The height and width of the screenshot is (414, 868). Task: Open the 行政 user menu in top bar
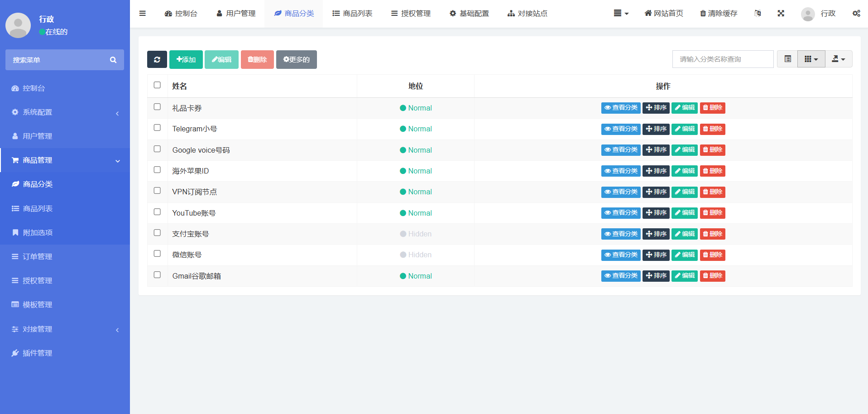click(818, 14)
